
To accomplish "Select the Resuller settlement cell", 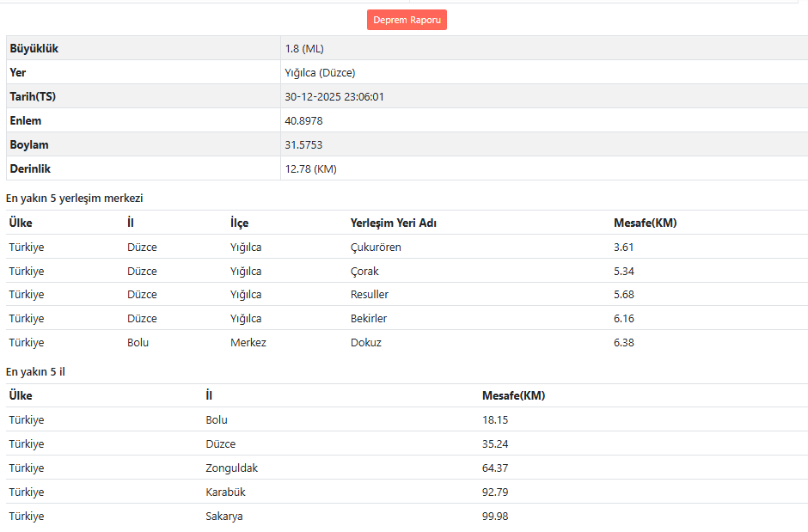I will point(370,295).
